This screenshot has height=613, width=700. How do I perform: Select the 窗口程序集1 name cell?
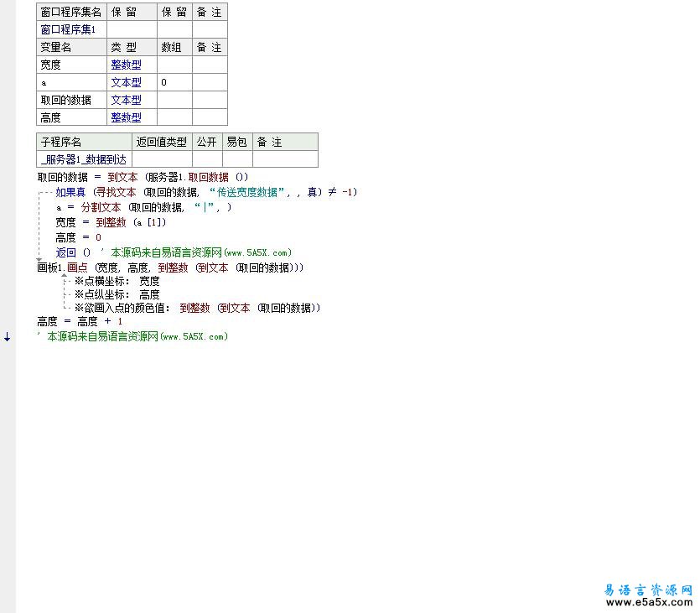(x=71, y=29)
